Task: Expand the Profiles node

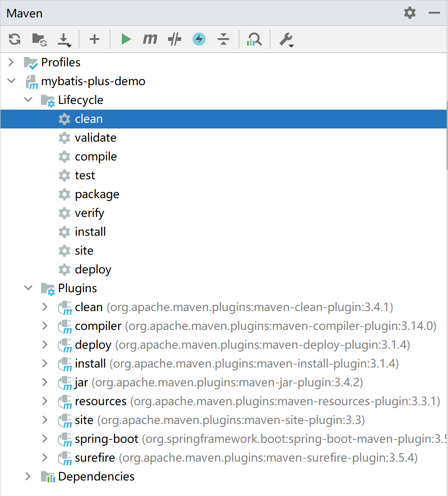Action: [11, 62]
